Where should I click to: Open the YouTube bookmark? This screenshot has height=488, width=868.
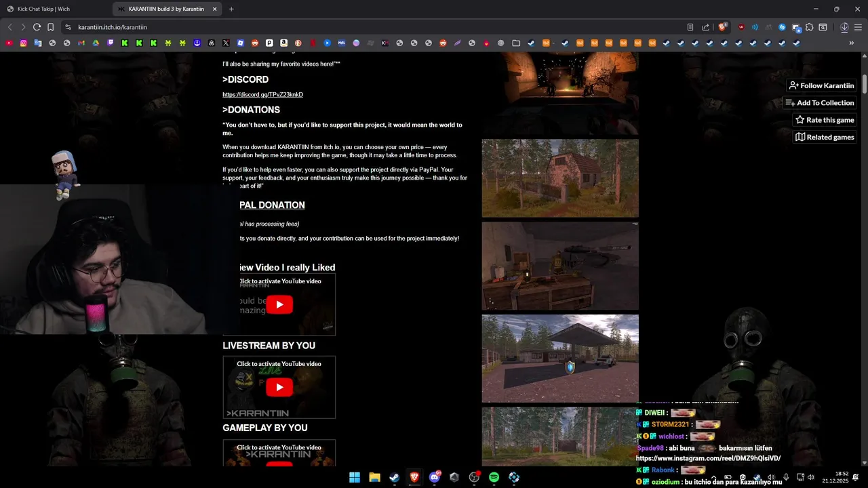(x=9, y=43)
